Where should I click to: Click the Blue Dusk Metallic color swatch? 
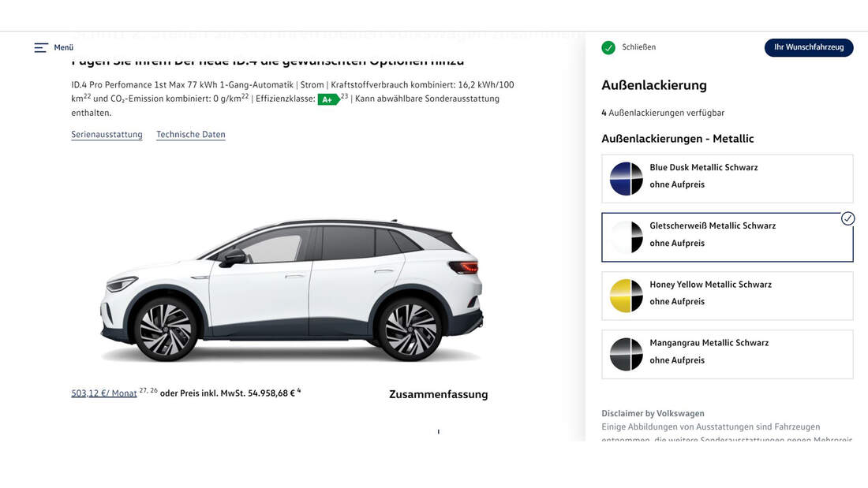626,179
